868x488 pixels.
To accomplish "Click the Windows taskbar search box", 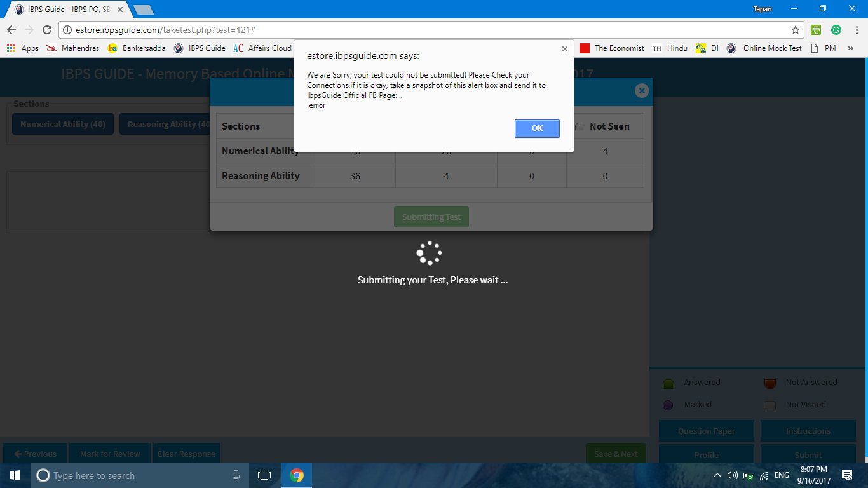I will tap(140, 475).
